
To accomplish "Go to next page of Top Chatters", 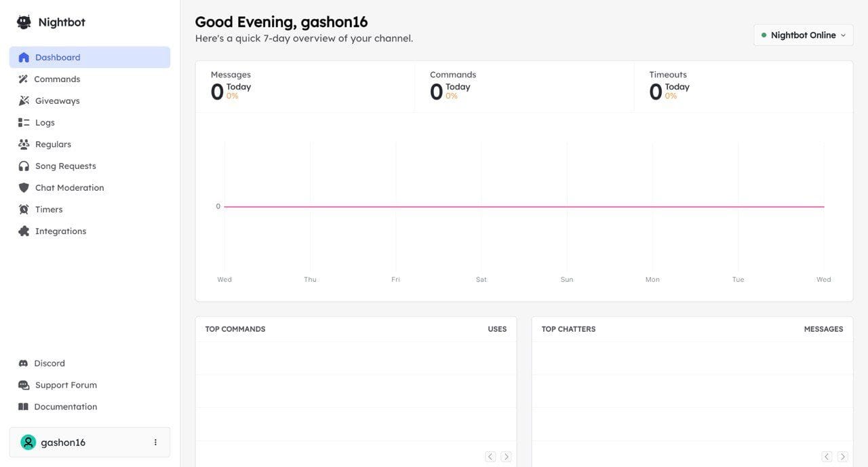I will (x=842, y=457).
